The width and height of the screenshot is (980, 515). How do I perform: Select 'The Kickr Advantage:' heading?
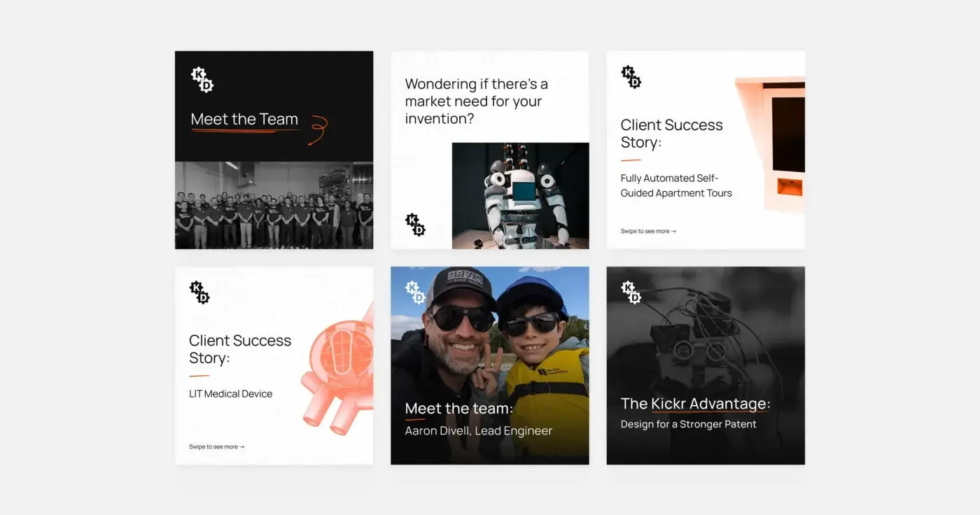[x=695, y=404]
